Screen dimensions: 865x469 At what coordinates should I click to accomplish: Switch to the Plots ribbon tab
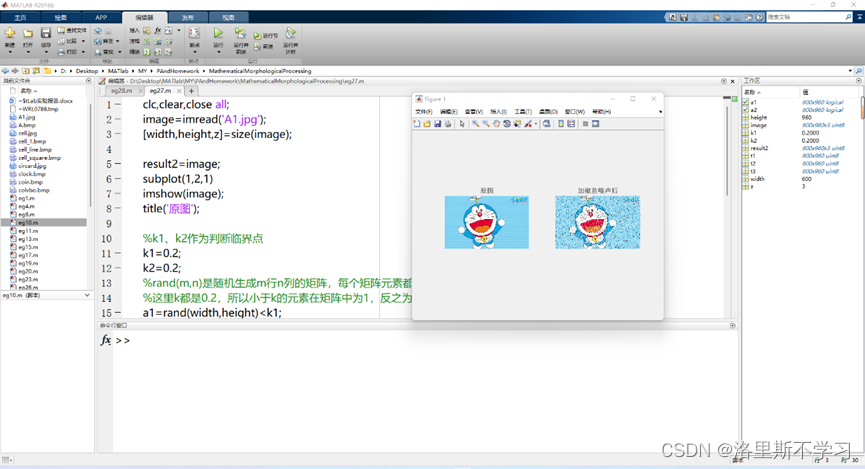(60, 18)
